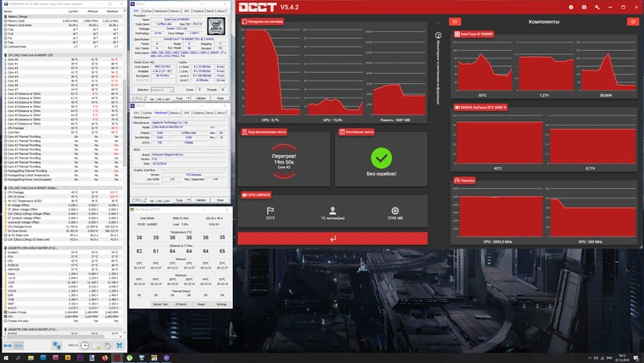Image resolution: width=644 pixels, height=363 pixels.
Task: Click the CPU LINPACK label
Action: coord(256,195)
